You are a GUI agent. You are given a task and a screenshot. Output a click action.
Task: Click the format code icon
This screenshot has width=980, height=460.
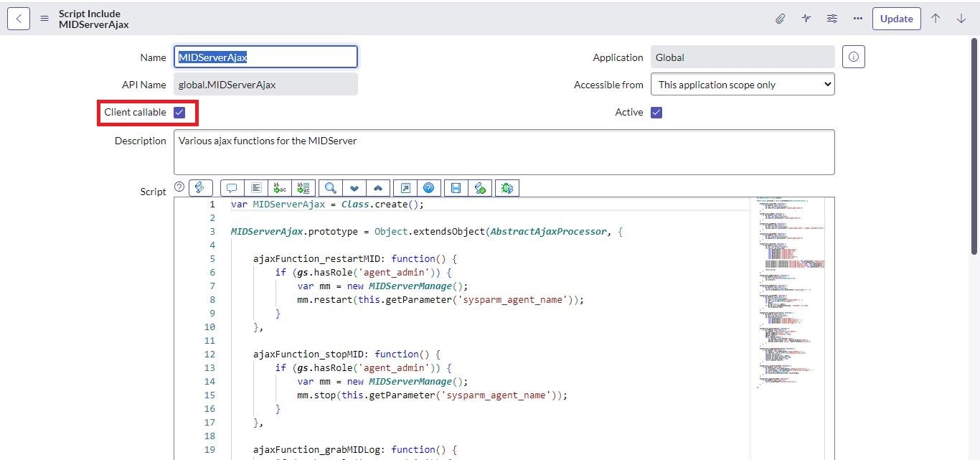click(x=255, y=188)
